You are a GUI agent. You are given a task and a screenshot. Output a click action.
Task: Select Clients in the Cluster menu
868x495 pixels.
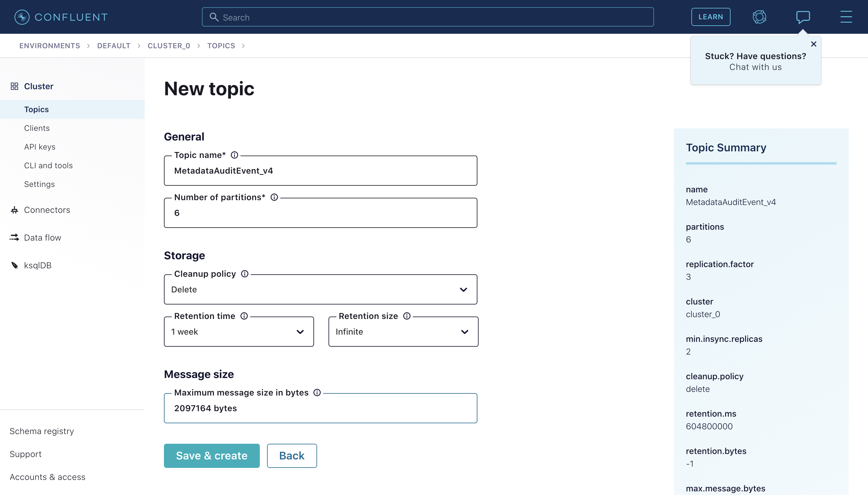coord(37,128)
